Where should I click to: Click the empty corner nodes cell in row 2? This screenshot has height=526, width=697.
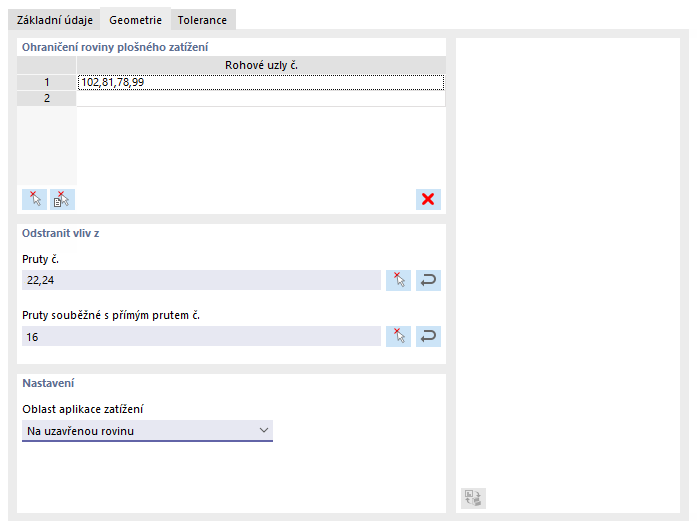coord(261,98)
